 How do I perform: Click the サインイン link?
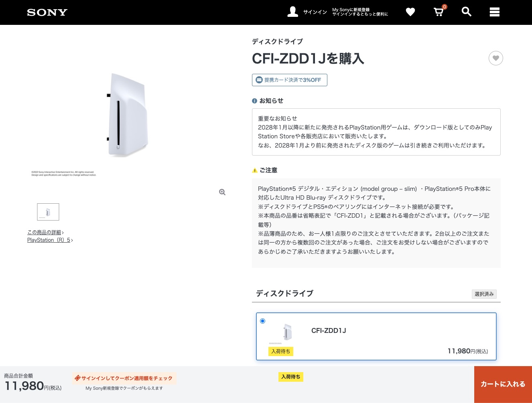pos(315,12)
